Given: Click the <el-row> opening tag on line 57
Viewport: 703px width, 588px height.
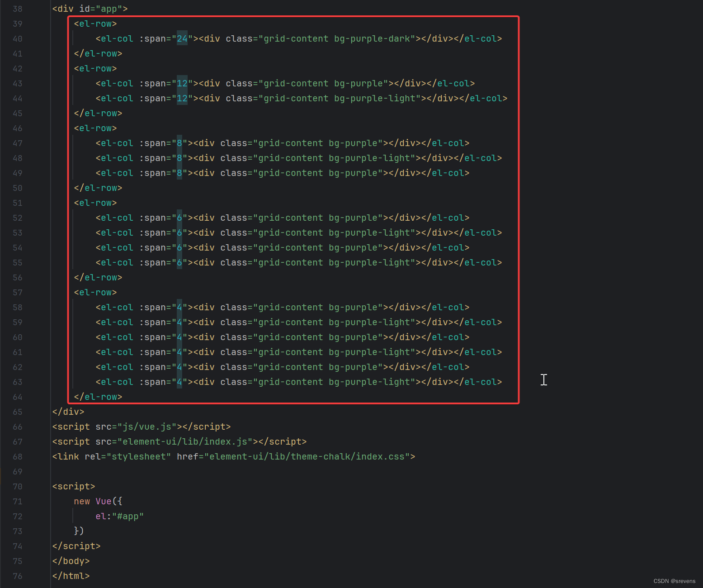Looking at the screenshot, I should pyautogui.click(x=95, y=292).
